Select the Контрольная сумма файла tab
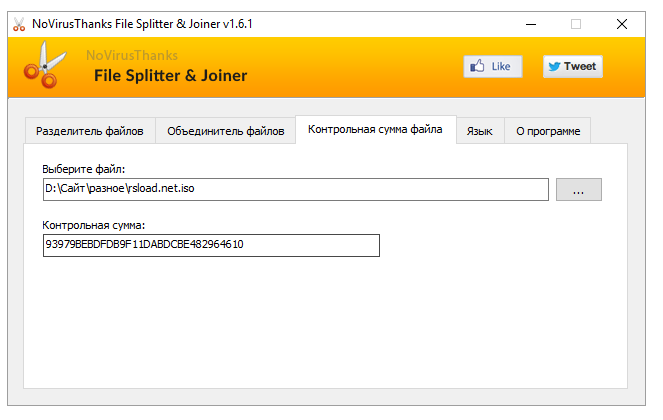The height and width of the screenshot is (420, 663). pos(375,130)
